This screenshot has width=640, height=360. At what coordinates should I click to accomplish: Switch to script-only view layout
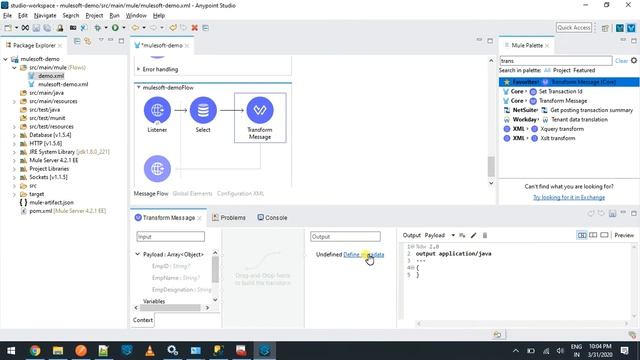click(x=604, y=235)
